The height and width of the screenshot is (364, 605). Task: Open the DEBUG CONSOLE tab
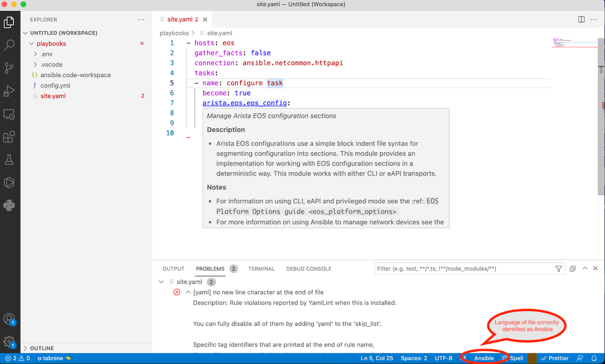pos(308,269)
